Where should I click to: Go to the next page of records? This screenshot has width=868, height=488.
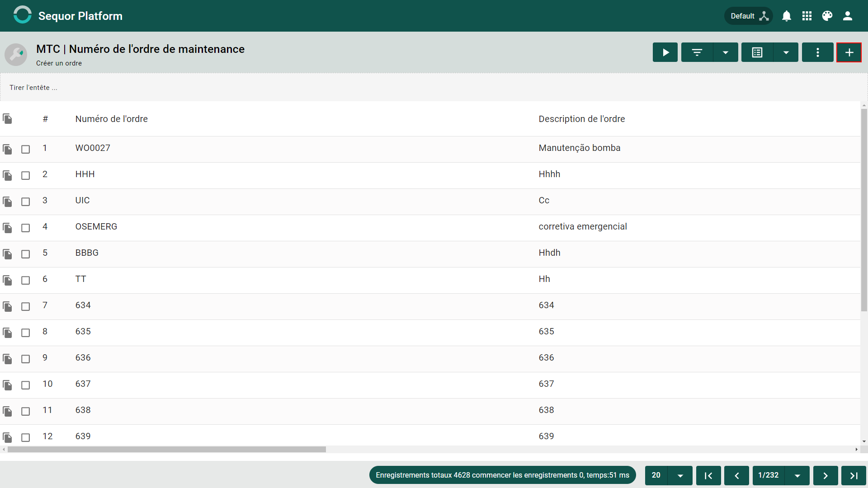click(826, 475)
